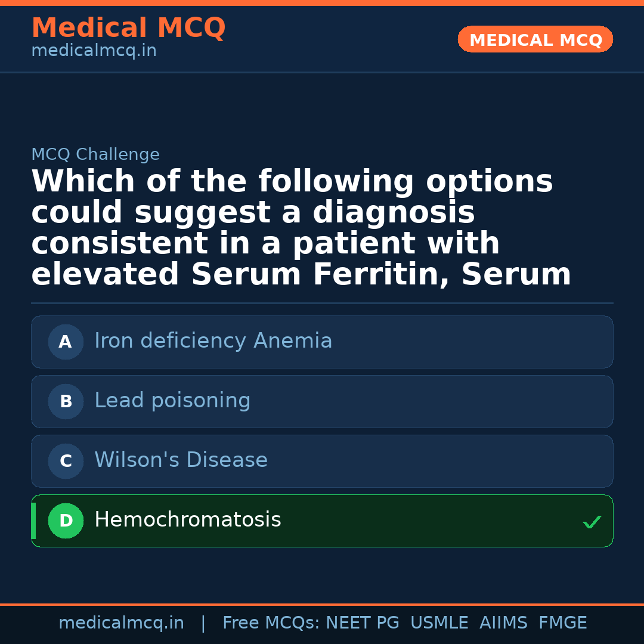Click the orange MEDICAL MCQ badge

click(x=535, y=40)
